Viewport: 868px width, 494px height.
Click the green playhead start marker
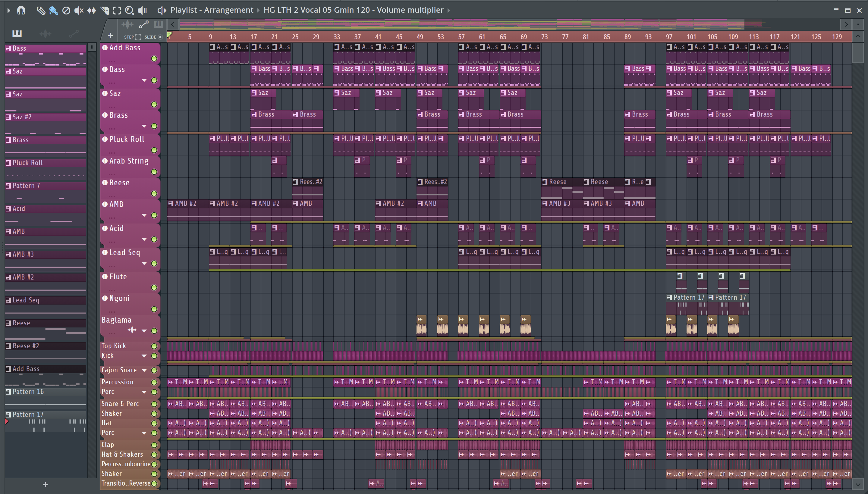170,34
